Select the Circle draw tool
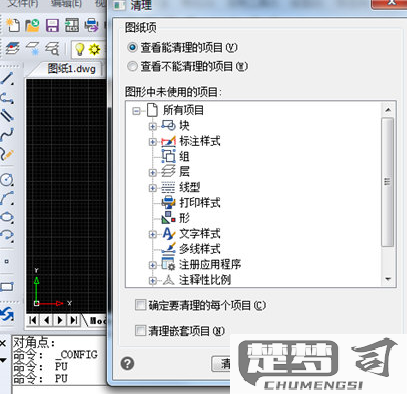 coord(7,179)
